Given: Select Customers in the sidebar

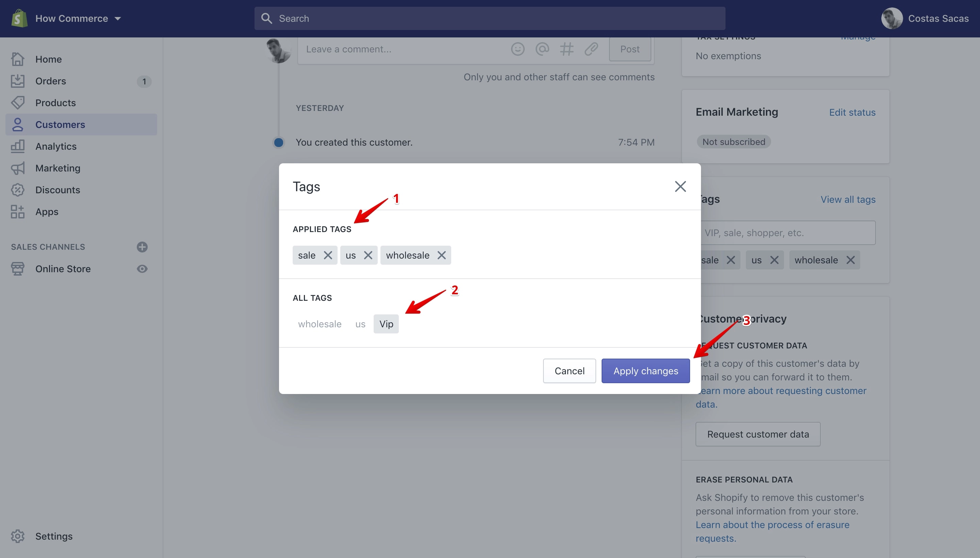Looking at the screenshot, I should click(81, 125).
